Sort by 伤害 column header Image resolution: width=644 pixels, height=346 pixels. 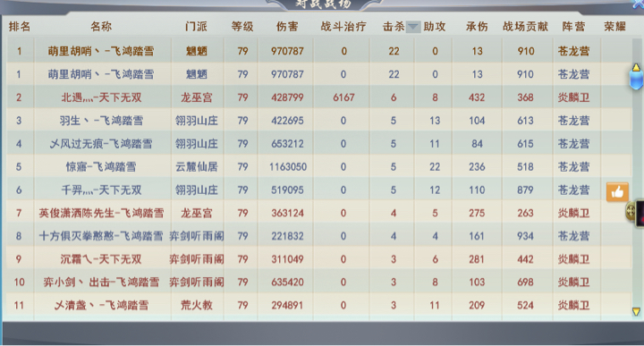[x=287, y=27]
